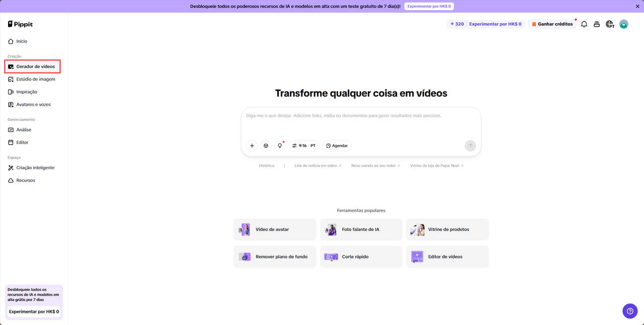The image size is (644, 325).
Task: Open Criação inteligente workspace
Action: tap(35, 167)
